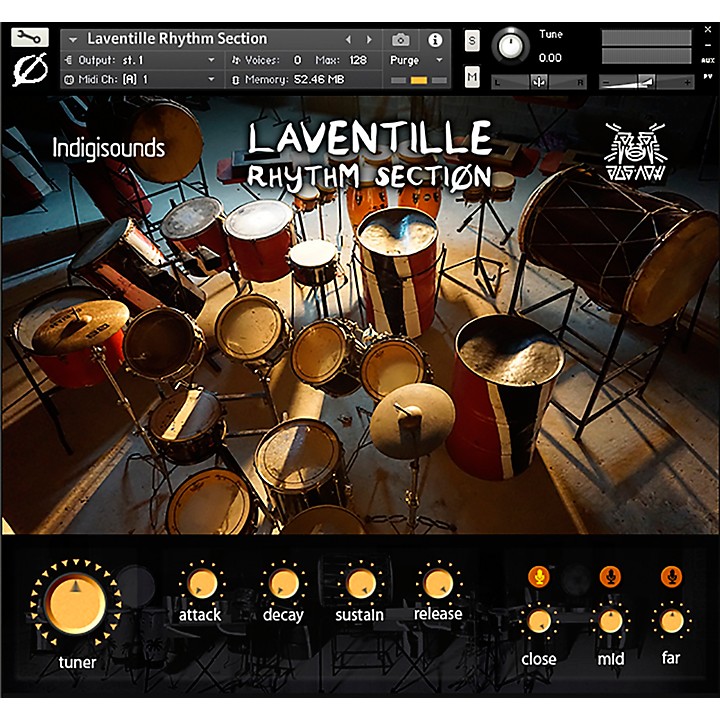Solo the instrument with S button
The image size is (720, 720).
coord(472,41)
